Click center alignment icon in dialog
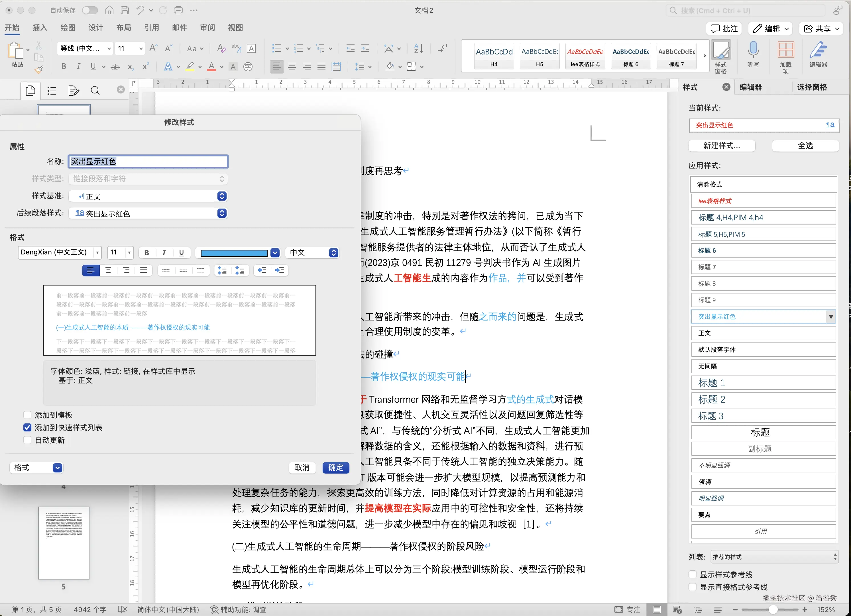 click(108, 270)
